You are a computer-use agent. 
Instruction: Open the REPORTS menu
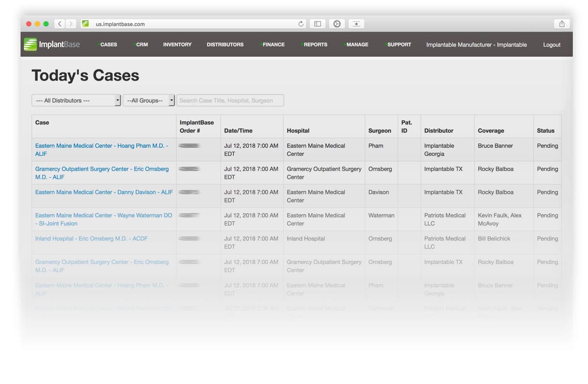(x=315, y=45)
